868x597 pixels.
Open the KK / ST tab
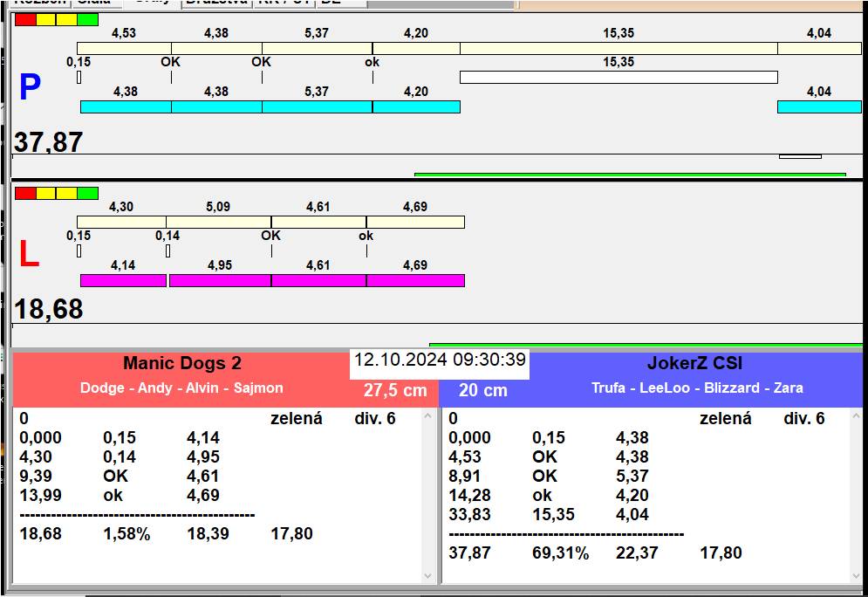pos(284,3)
